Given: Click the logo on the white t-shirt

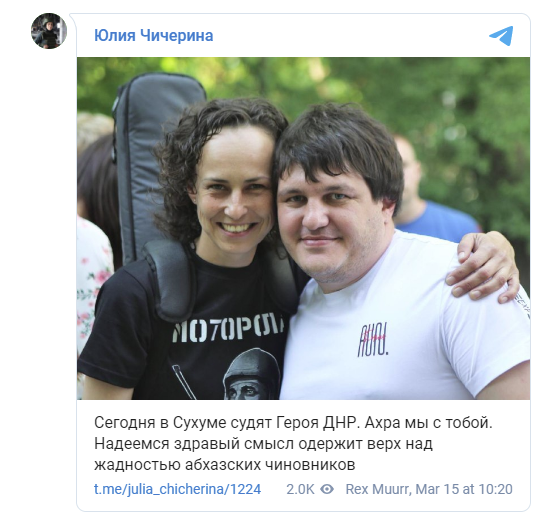Looking at the screenshot, I should pos(373,339).
